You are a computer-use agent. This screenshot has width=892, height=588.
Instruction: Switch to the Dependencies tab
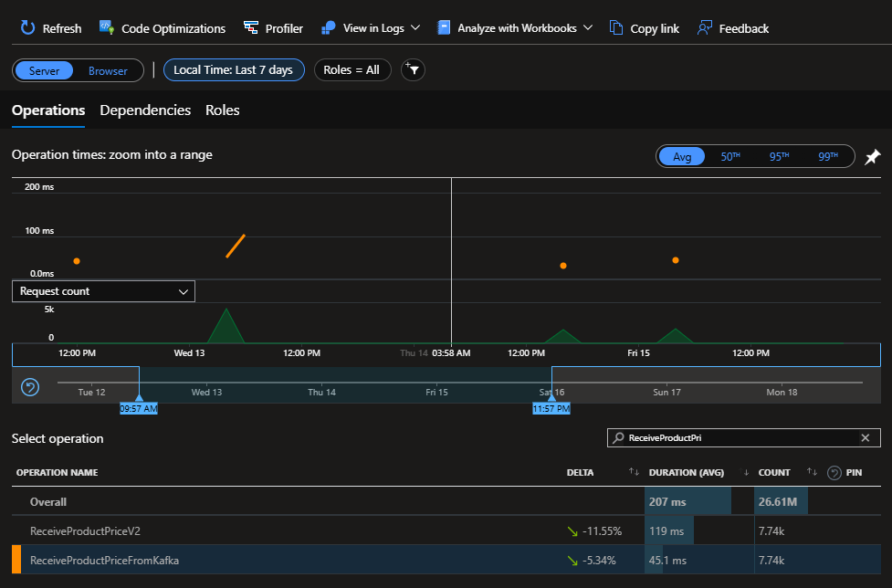pyautogui.click(x=145, y=110)
